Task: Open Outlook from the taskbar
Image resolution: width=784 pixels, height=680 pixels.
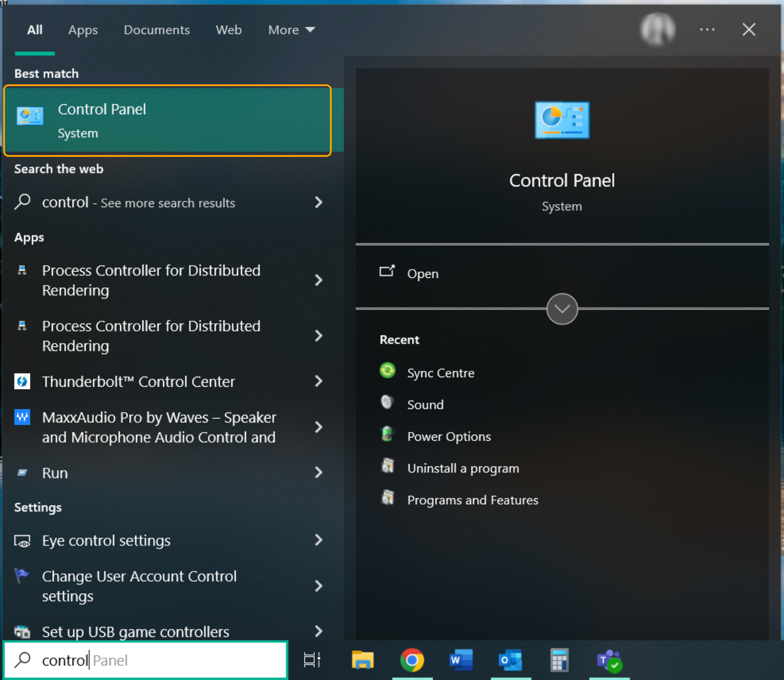Action: [510, 660]
